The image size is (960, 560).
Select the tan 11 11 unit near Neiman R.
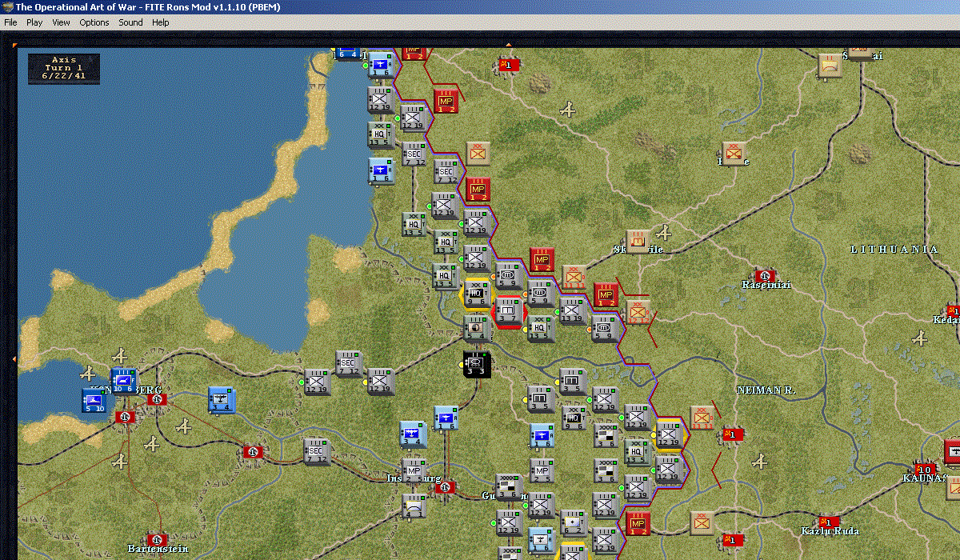click(702, 417)
